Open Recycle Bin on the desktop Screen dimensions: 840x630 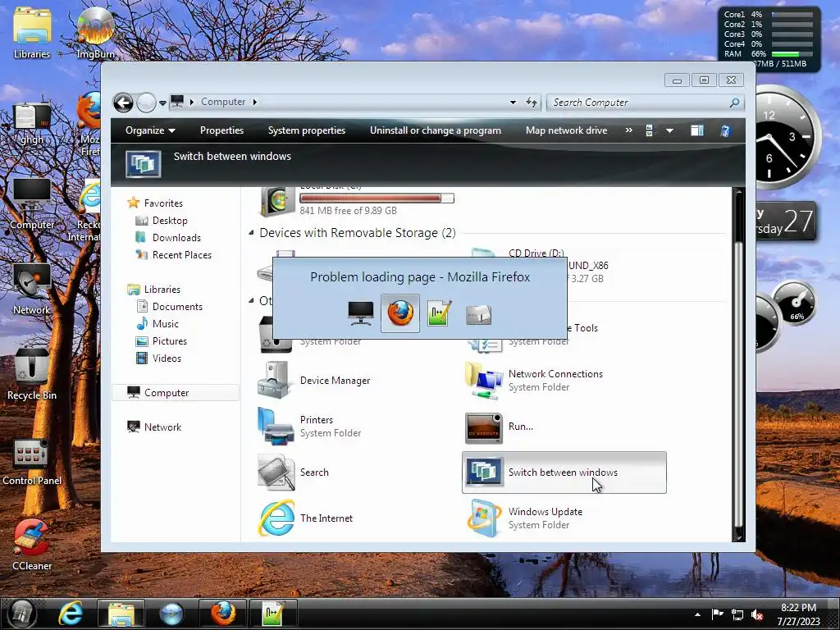pyautogui.click(x=32, y=374)
